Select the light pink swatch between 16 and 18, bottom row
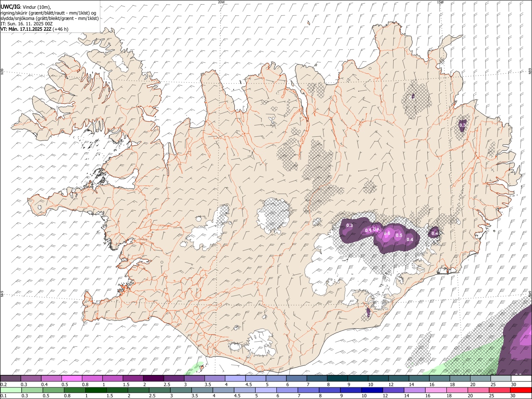532x399 pixels. click(x=435, y=390)
